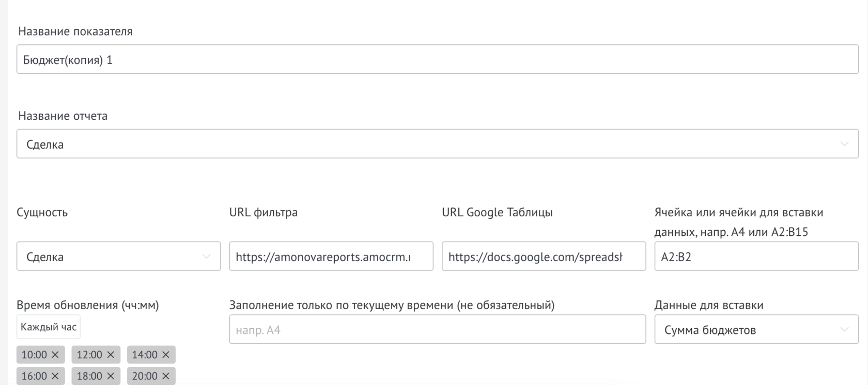
Task: Click the Каждый час button
Action: point(49,327)
